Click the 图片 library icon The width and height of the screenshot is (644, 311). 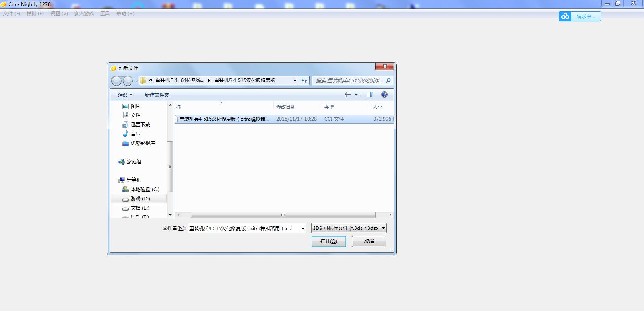(126, 106)
